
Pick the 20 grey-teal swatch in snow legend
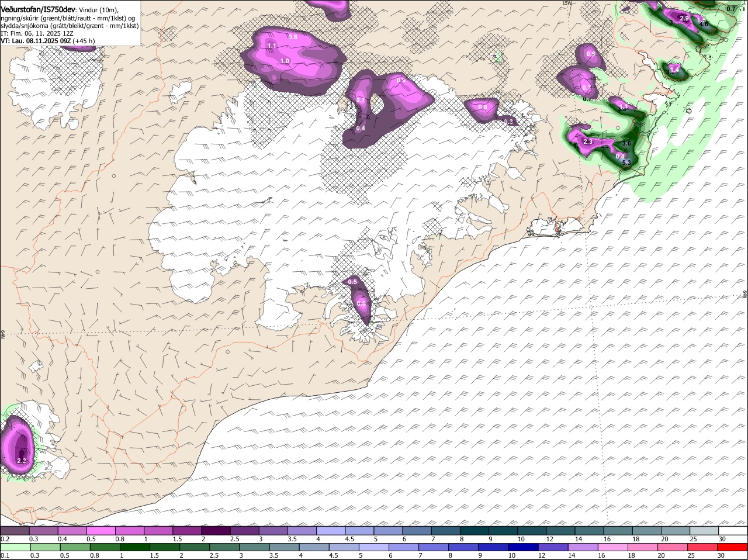tap(676, 531)
